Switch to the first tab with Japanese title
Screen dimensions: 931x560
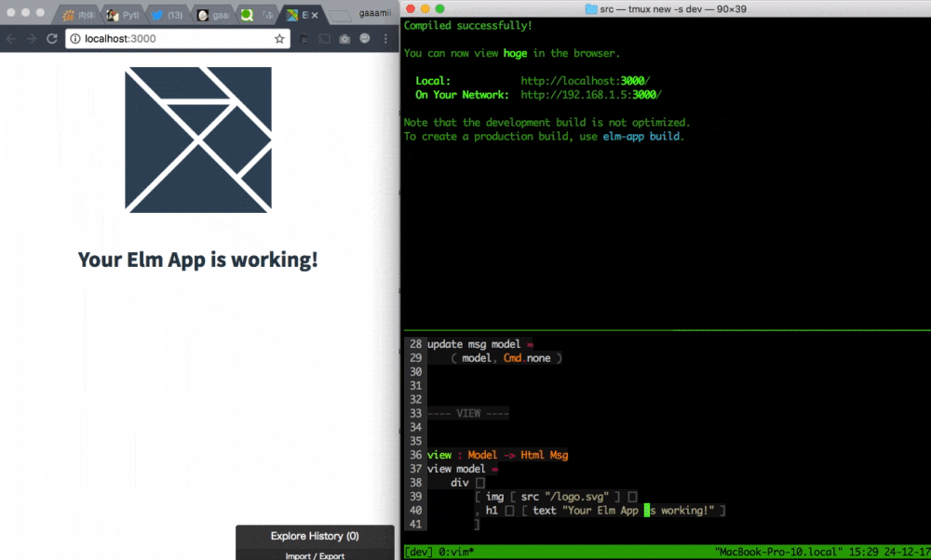coord(79,16)
